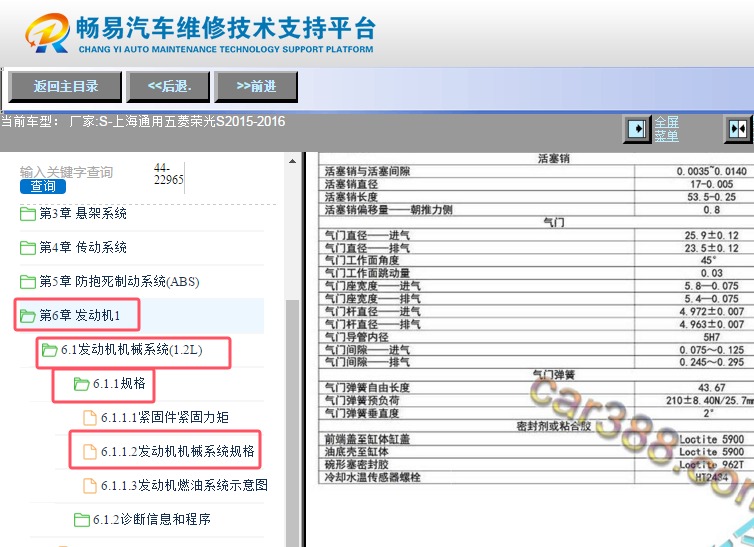Open 6.1.1.3发动机燃油系统示意图 page
This screenshot has width=754, height=547.
(x=184, y=485)
